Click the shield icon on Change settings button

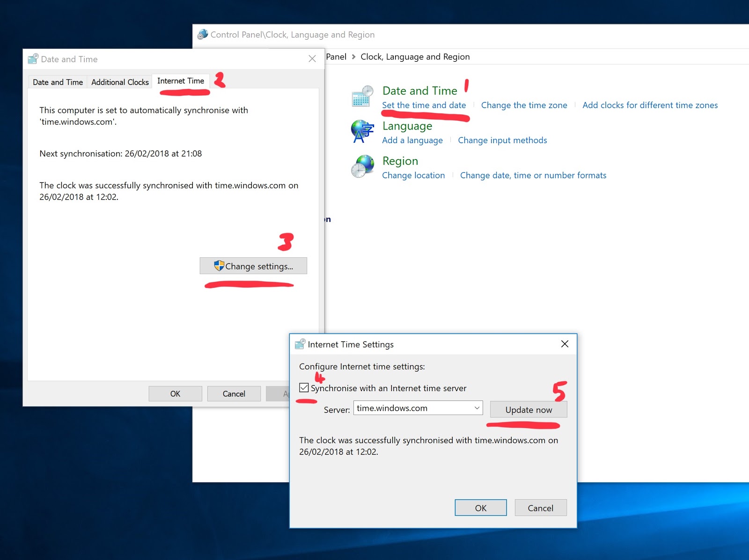(x=219, y=266)
